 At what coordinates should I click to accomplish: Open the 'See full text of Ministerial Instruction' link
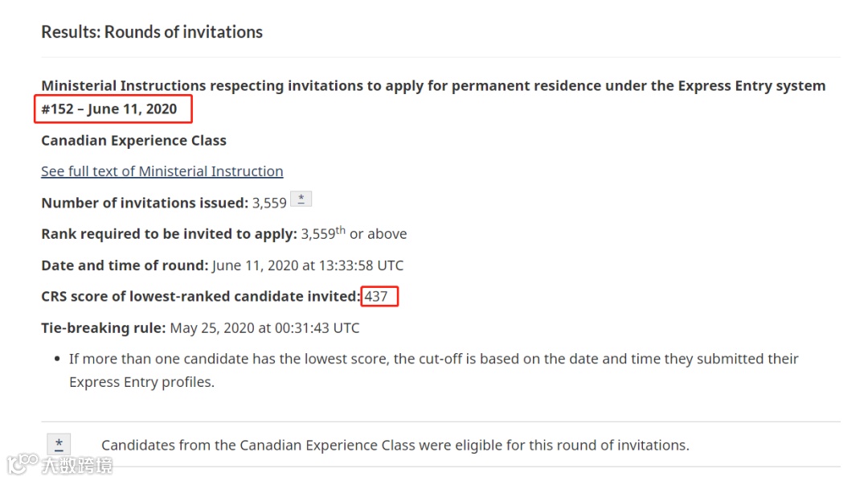point(162,171)
